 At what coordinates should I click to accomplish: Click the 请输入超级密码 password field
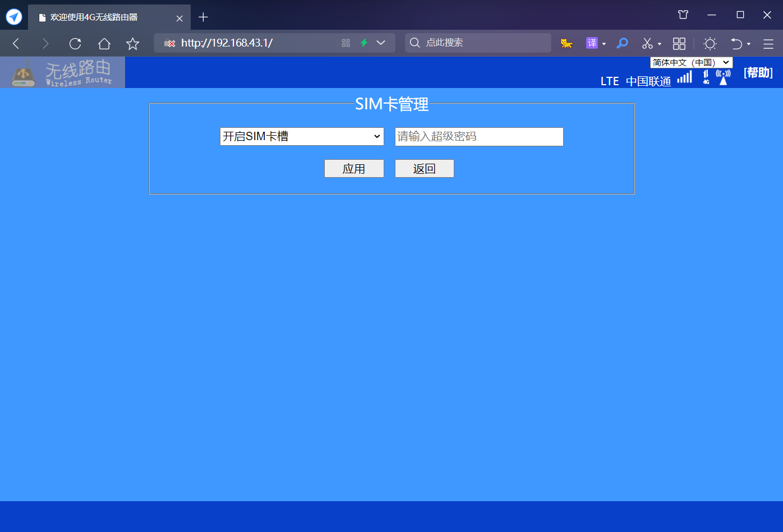tap(479, 137)
